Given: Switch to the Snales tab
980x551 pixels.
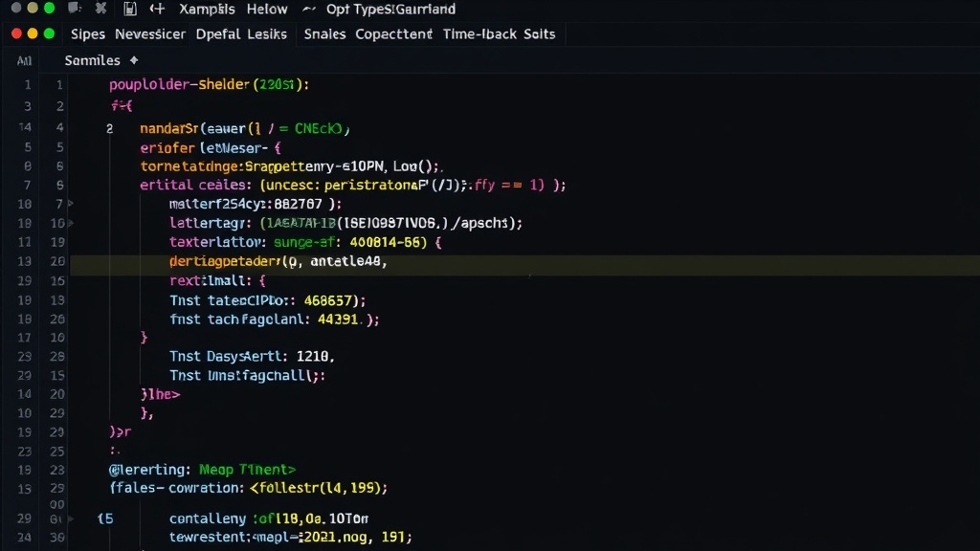Looking at the screenshot, I should (x=324, y=34).
